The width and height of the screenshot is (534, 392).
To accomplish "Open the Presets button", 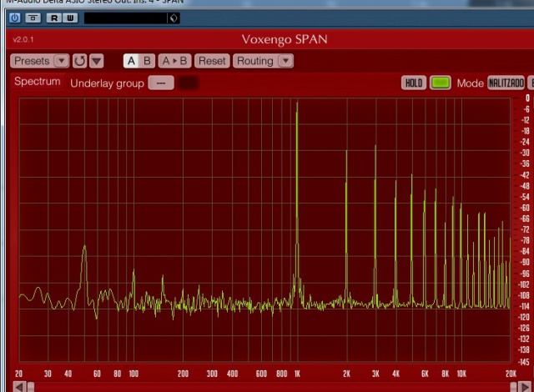I will [32, 61].
